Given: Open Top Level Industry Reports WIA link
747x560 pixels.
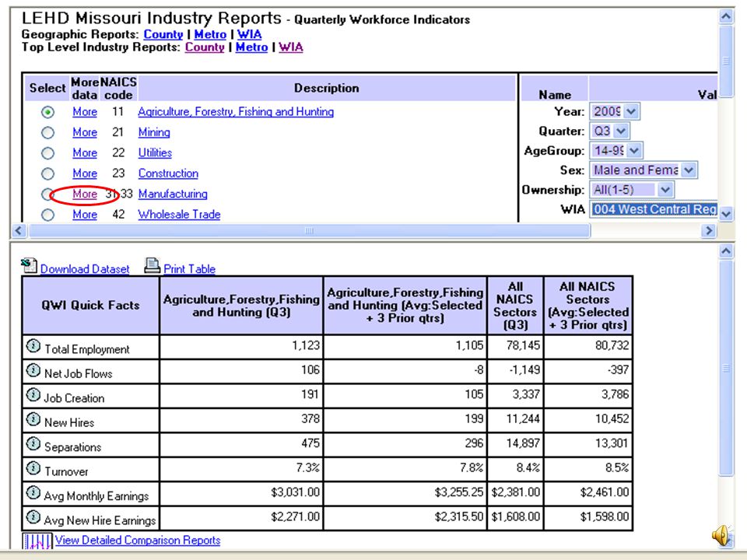Looking at the screenshot, I should click(290, 47).
